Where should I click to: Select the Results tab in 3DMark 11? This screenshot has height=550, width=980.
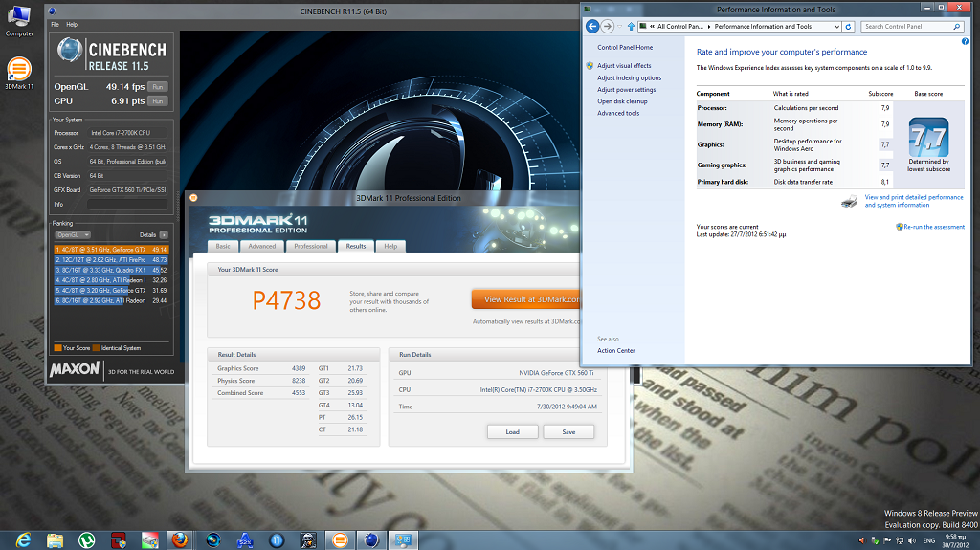356,246
